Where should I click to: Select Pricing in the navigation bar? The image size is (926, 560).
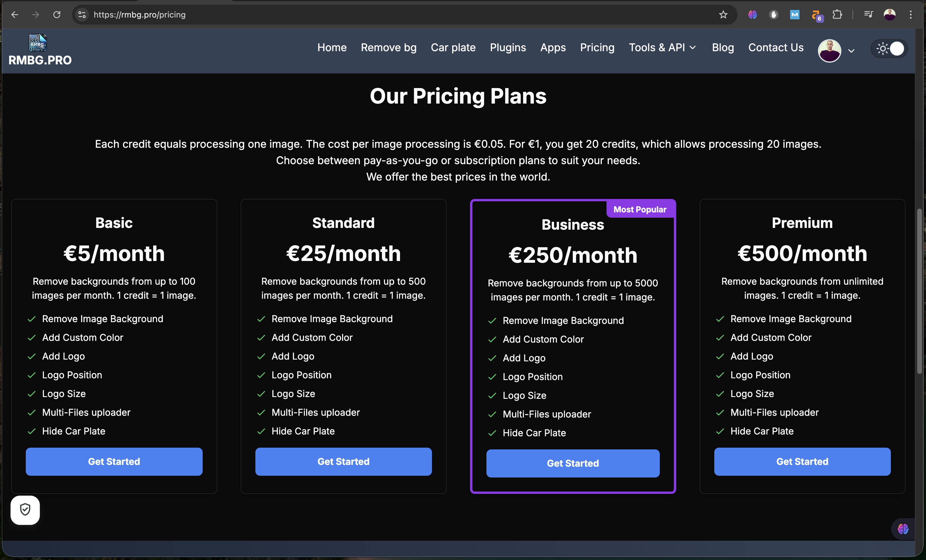(x=597, y=47)
